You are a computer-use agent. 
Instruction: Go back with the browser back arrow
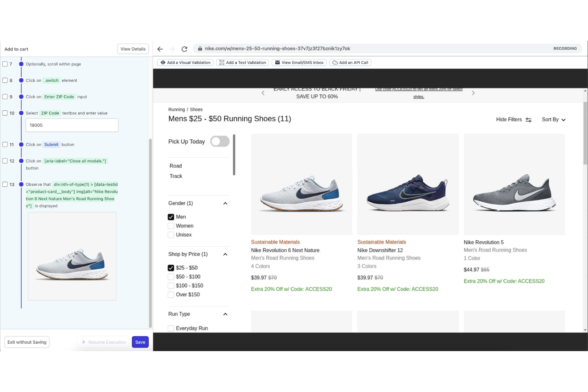[x=160, y=49]
